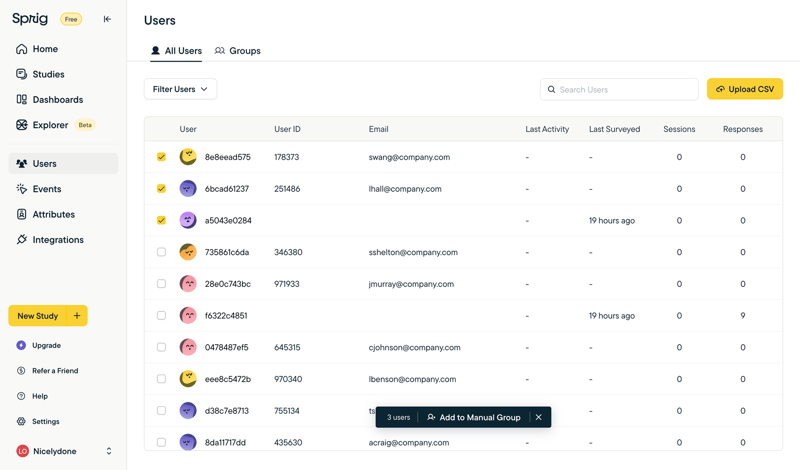Check the checkbox for user f6322c4851

point(161,315)
